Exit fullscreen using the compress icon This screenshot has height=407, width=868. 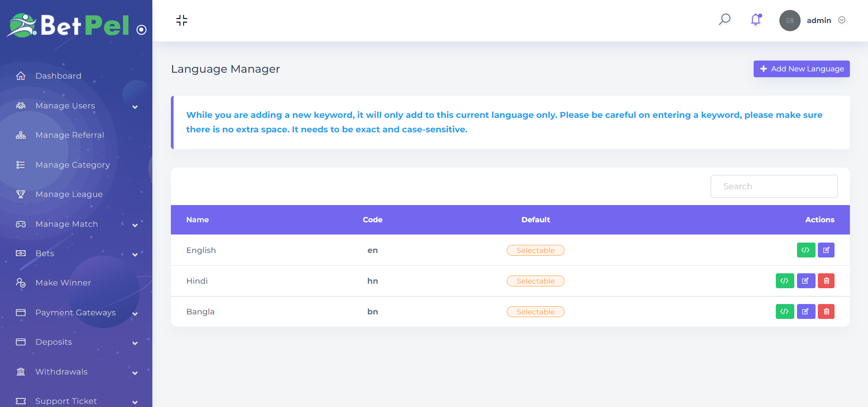point(182,20)
